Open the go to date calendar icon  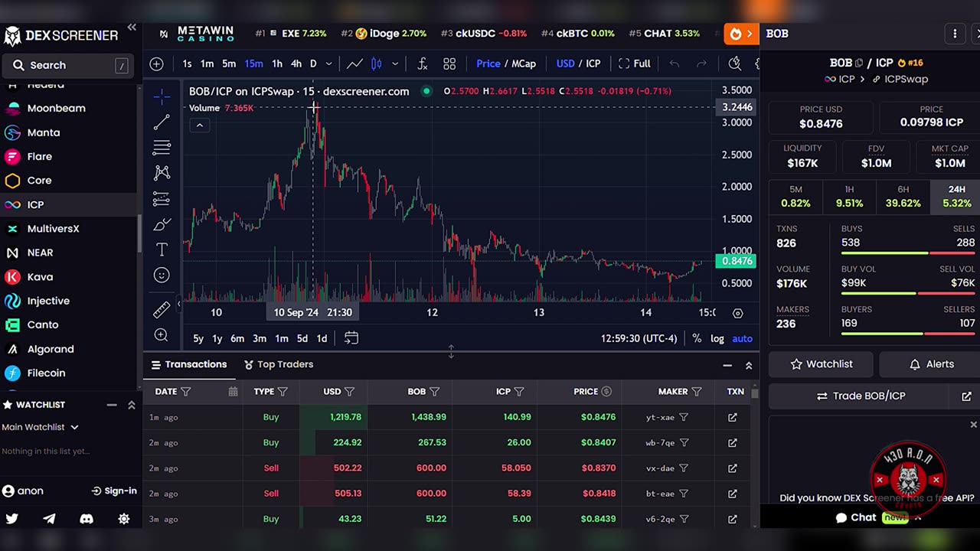(351, 337)
